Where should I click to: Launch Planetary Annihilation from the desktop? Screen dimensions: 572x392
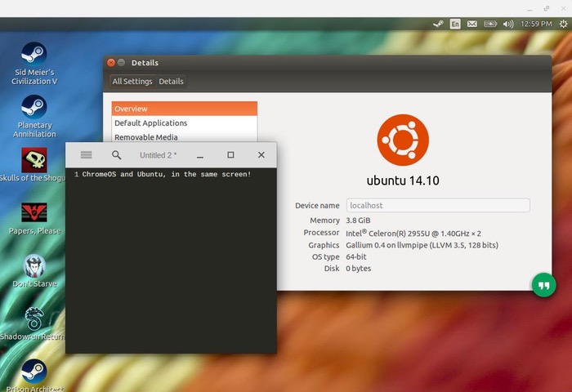click(34, 107)
